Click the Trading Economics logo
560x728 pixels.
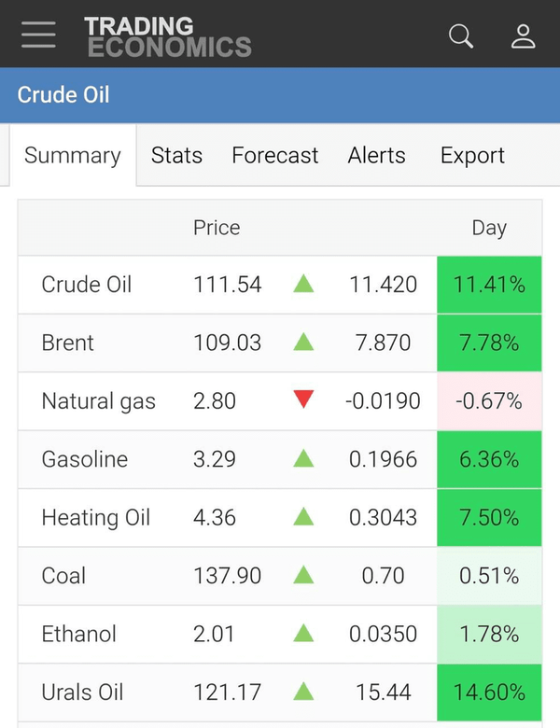(168, 35)
